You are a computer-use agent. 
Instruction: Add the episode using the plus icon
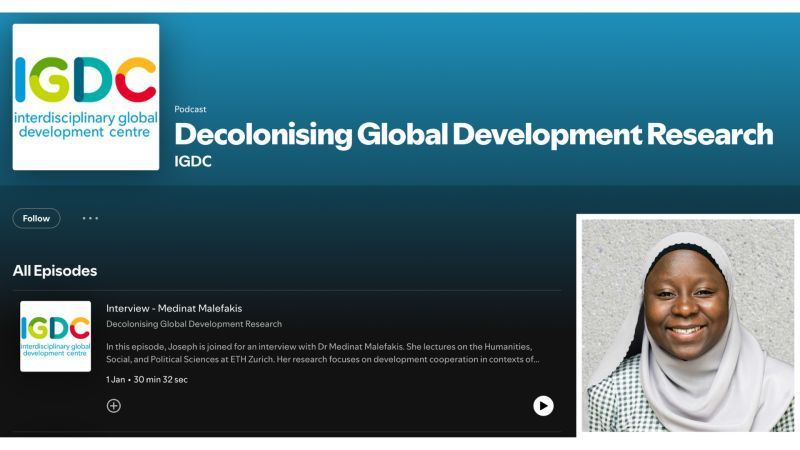tap(114, 405)
